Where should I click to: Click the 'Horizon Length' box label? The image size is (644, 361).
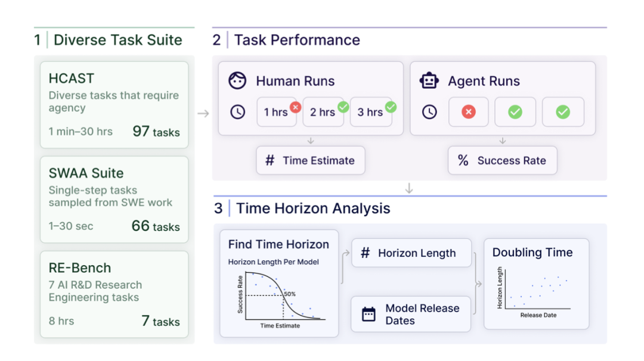417,253
